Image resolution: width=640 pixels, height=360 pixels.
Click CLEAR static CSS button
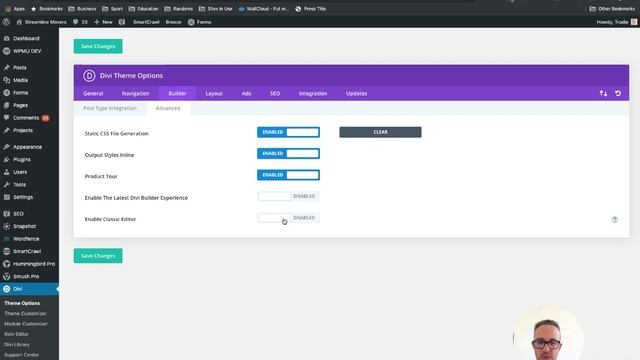[x=380, y=132]
